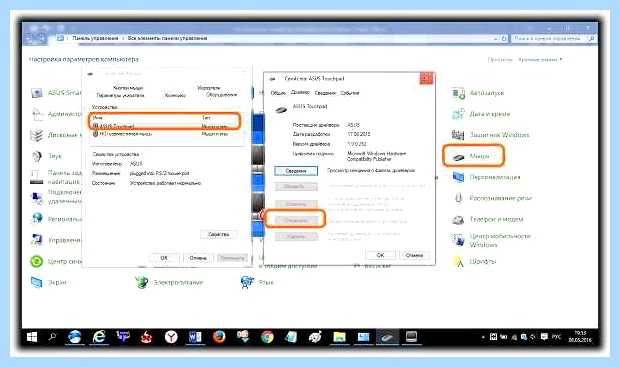
Task: Click Свойства button in mouse dialog
Action: 219,235
